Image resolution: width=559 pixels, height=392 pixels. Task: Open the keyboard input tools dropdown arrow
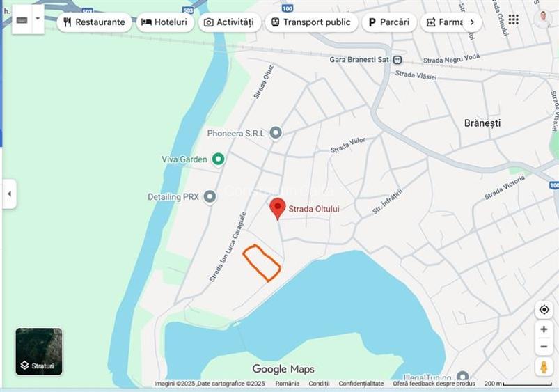[x=38, y=19]
